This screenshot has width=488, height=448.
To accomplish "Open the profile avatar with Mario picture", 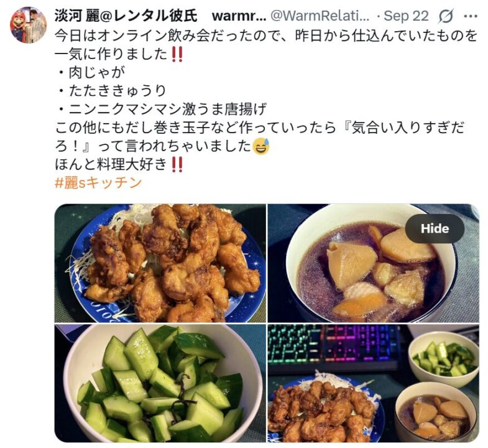I will tap(29, 25).
